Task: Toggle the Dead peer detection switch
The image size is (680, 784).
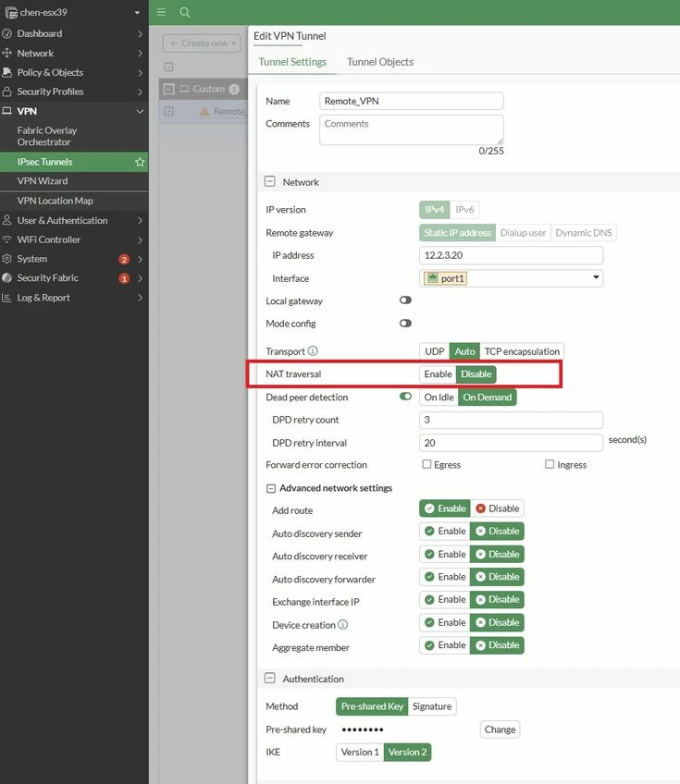Action: (405, 397)
